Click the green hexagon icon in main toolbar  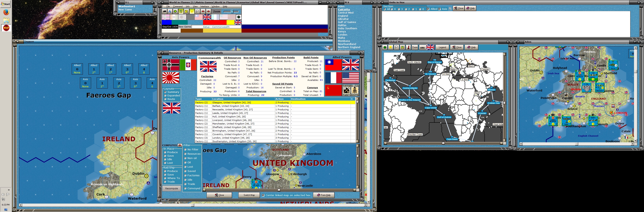(x=175, y=12)
